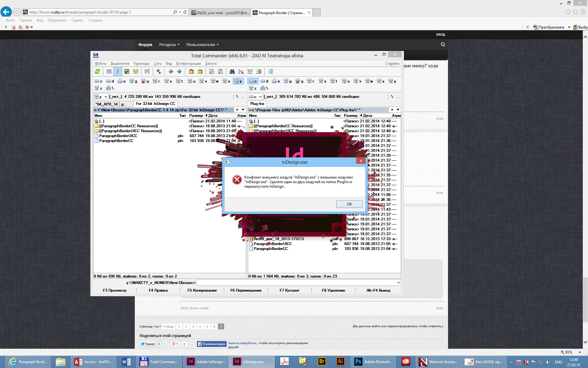The image size is (588, 368).
Task: Open left panel favorites asterisk button
Action: [x=237, y=110]
